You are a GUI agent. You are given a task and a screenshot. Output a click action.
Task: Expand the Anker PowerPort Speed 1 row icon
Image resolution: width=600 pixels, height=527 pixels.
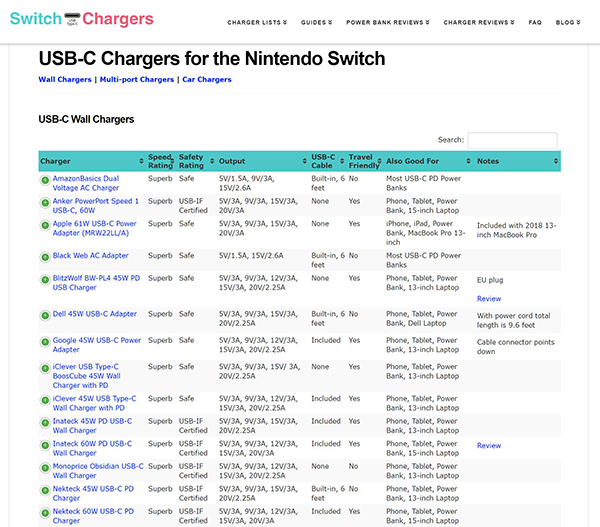(45, 202)
